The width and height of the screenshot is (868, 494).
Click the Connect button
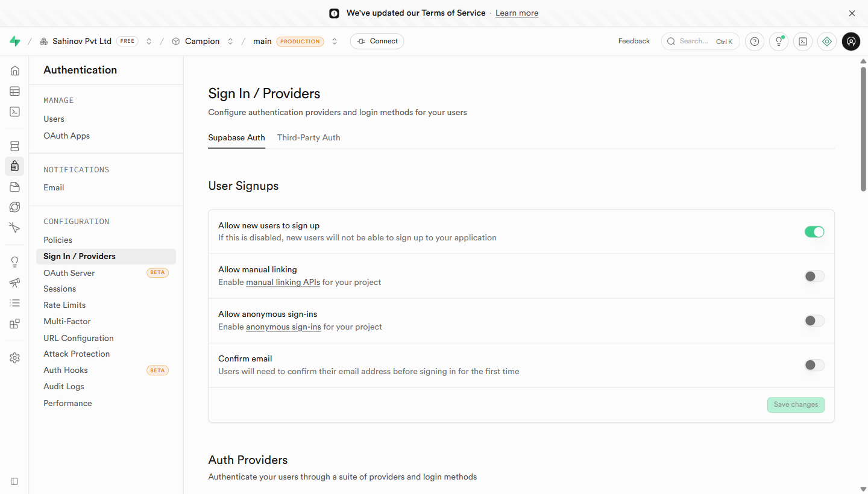click(377, 42)
